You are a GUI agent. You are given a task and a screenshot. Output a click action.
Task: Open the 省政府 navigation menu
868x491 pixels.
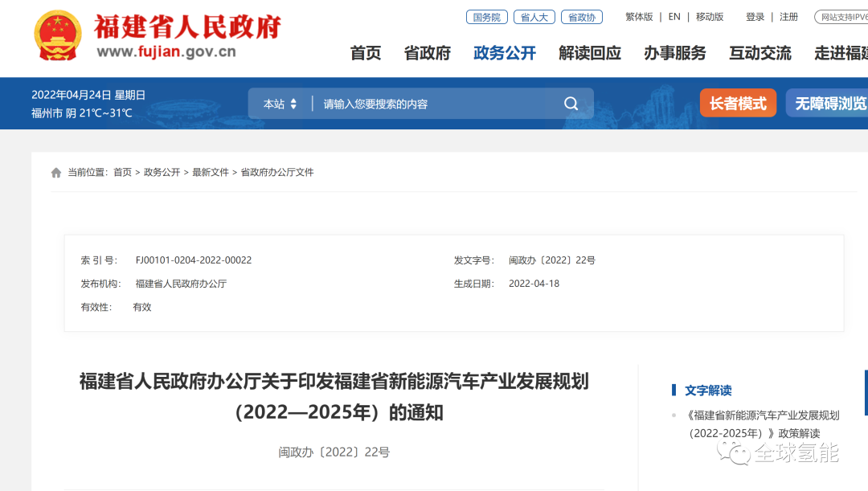click(427, 53)
